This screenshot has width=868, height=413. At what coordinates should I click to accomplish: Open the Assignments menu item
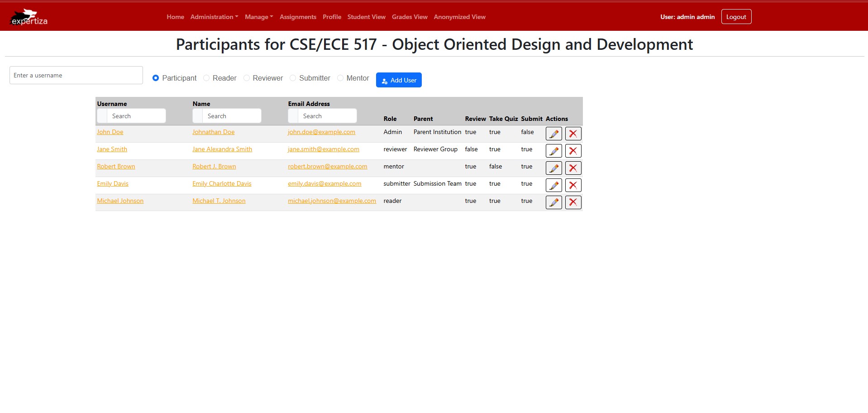297,17
